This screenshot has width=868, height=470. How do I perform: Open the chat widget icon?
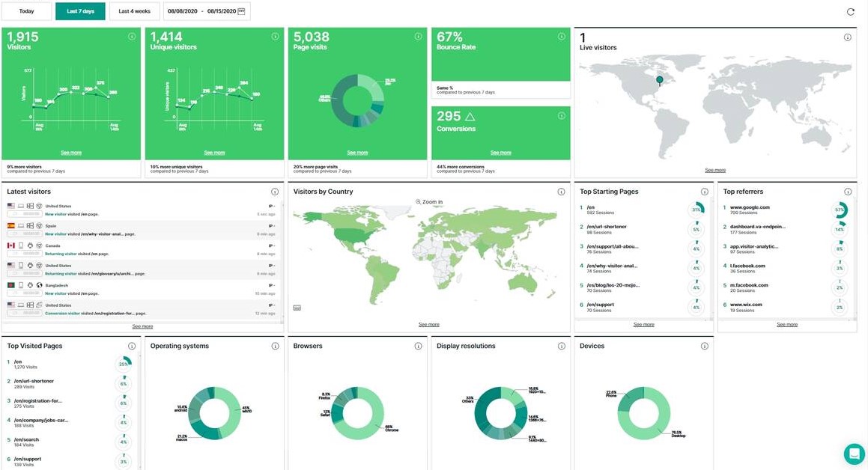pyautogui.click(x=854, y=454)
